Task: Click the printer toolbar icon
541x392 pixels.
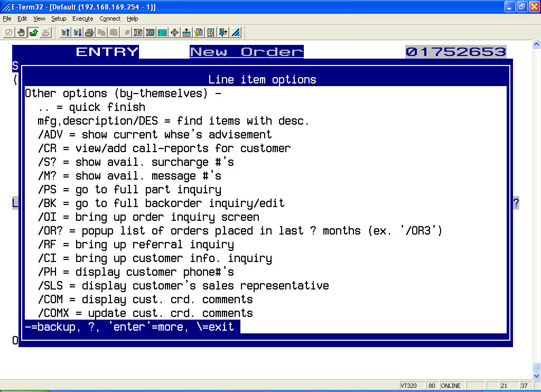Action: [x=89, y=32]
